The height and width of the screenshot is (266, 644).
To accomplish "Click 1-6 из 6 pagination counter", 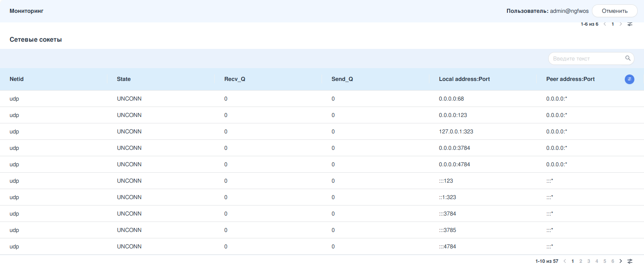I will (590, 24).
